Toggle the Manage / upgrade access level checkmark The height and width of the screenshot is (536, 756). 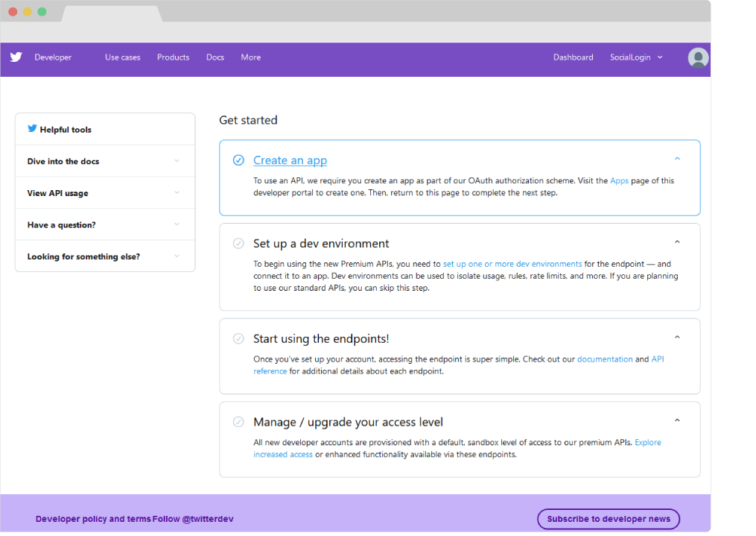(238, 422)
